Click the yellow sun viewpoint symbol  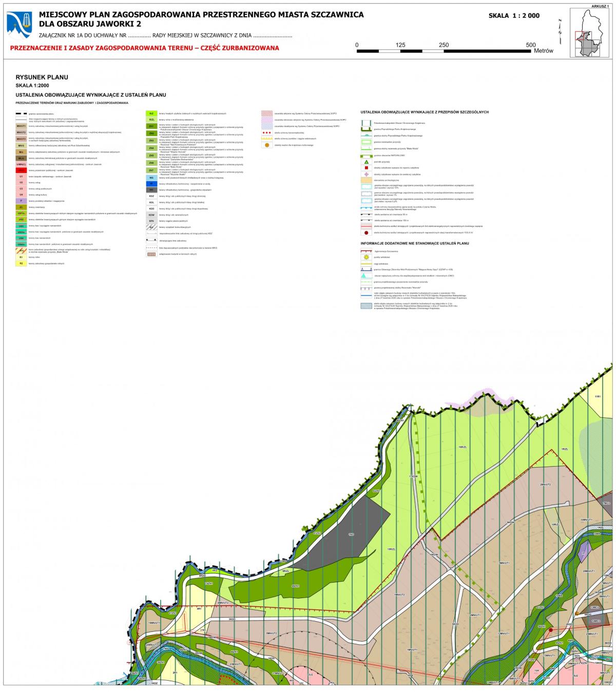[367, 257]
